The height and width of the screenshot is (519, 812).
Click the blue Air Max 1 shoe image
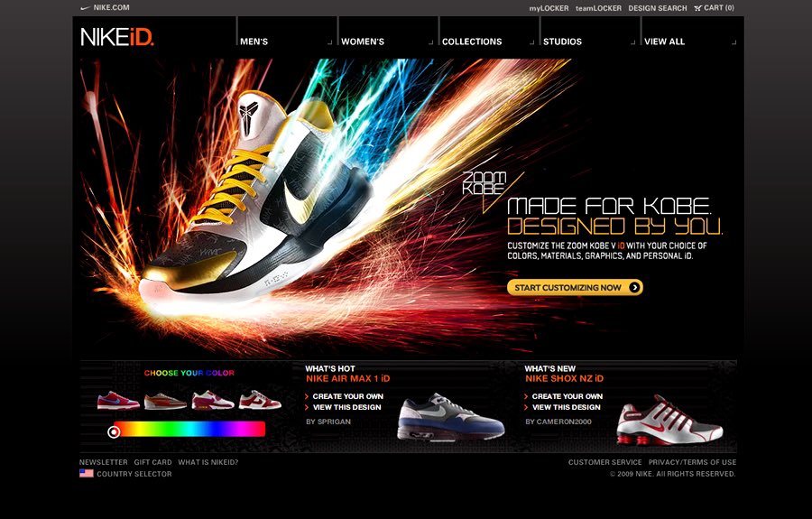click(x=450, y=417)
